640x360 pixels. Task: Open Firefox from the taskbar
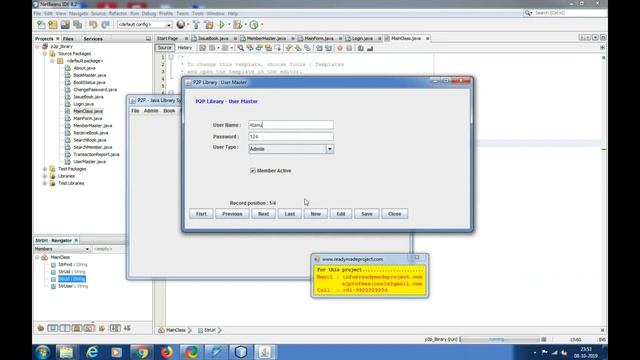167,352
